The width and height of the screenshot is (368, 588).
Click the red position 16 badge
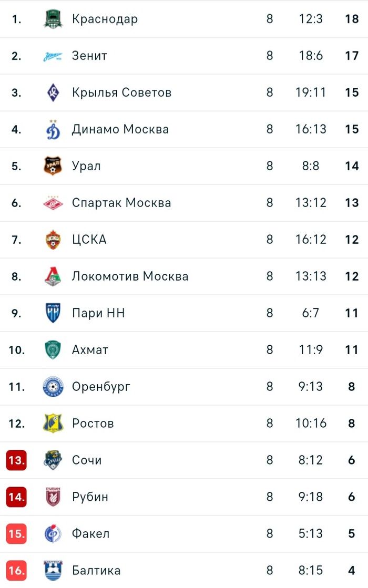(16, 571)
